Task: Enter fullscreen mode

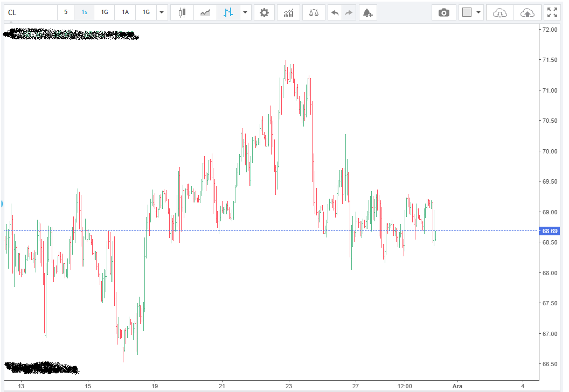Action: click(552, 12)
